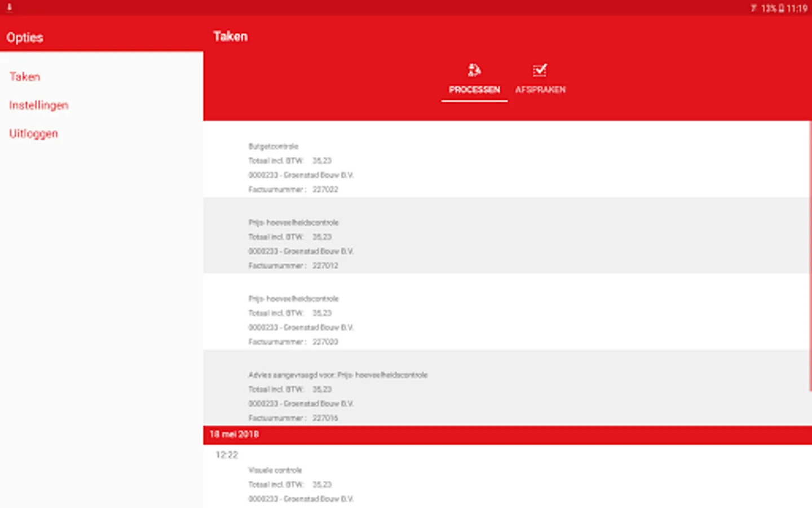
Task: Select Taken in the Opties menu
Action: (x=25, y=77)
